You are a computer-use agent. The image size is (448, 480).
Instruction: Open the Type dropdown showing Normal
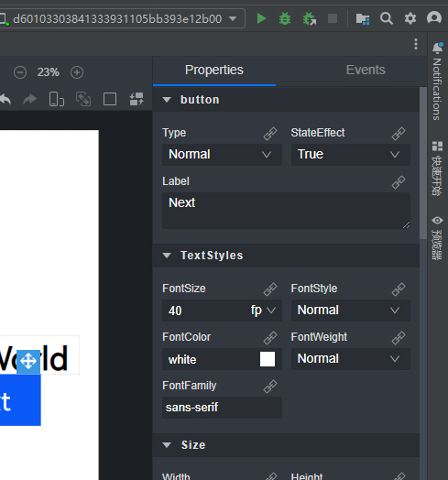222,155
